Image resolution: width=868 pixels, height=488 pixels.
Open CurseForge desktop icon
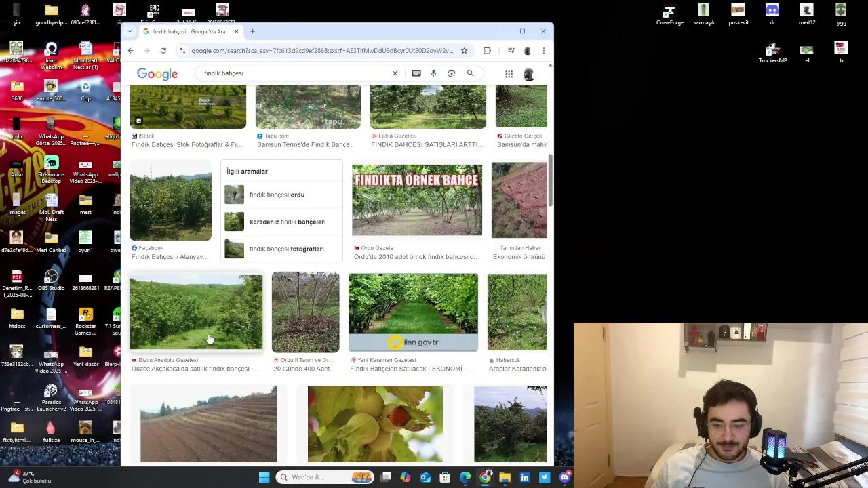[x=669, y=14]
